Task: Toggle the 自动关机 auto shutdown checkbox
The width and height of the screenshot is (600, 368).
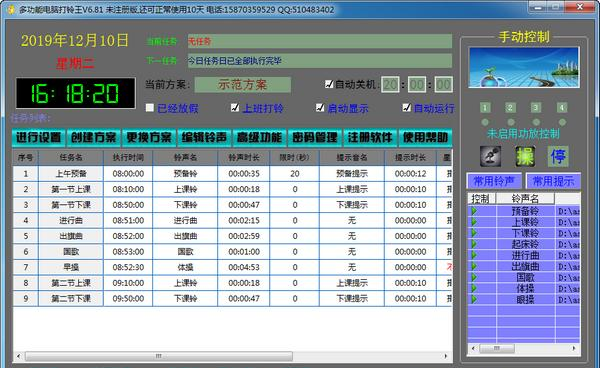Action: pos(329,84)
